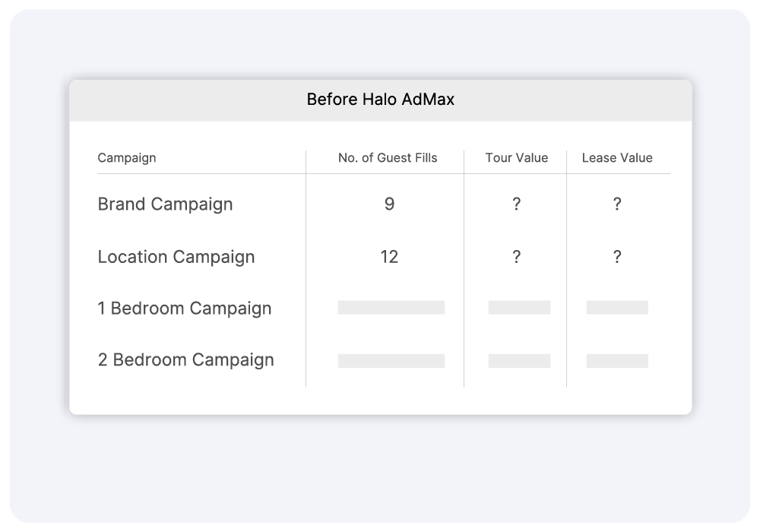Click the "Brand Campaign" row label

pos(164,204)
